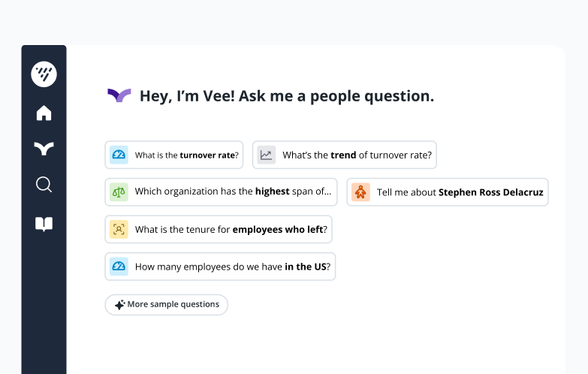Click the sparkle icon on More sample questions
588x374 pixels.
click(x=119, y=305)
